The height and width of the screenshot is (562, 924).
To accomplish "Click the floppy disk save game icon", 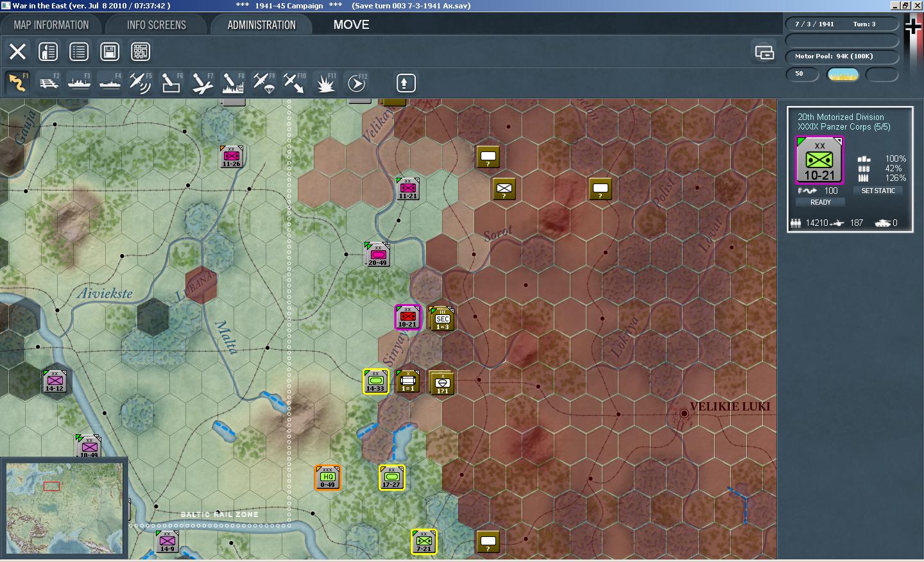I will pyautogui.click(x=110, y=51).
